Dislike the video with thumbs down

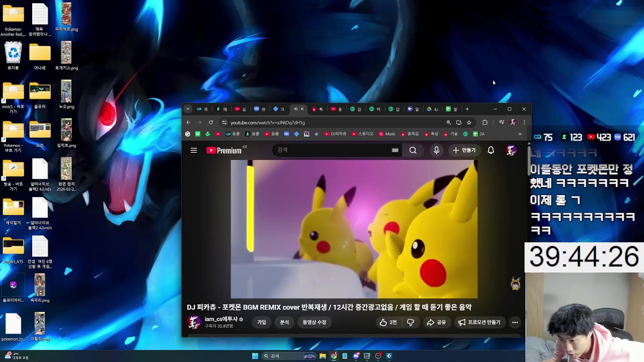click(411, 322)
